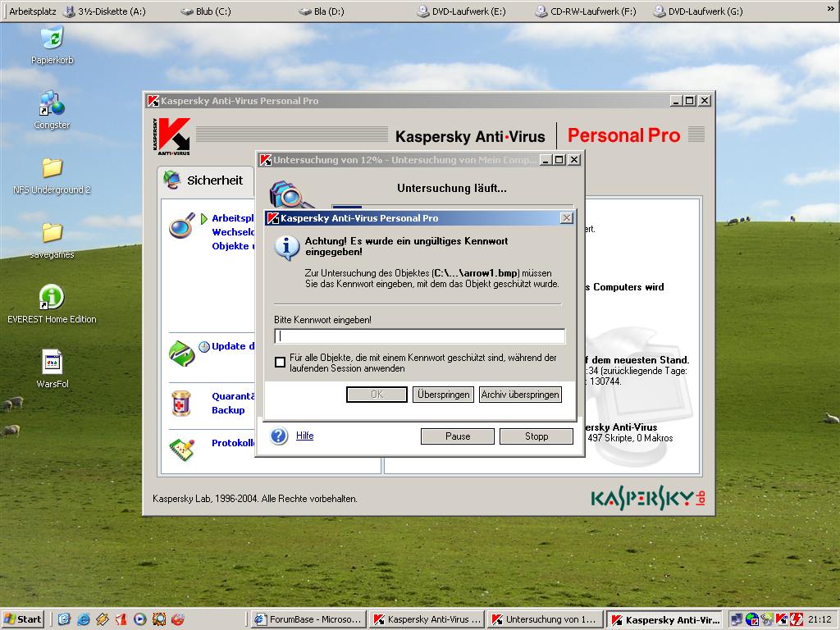Click the Kennwort password input field

click(419, 336)
